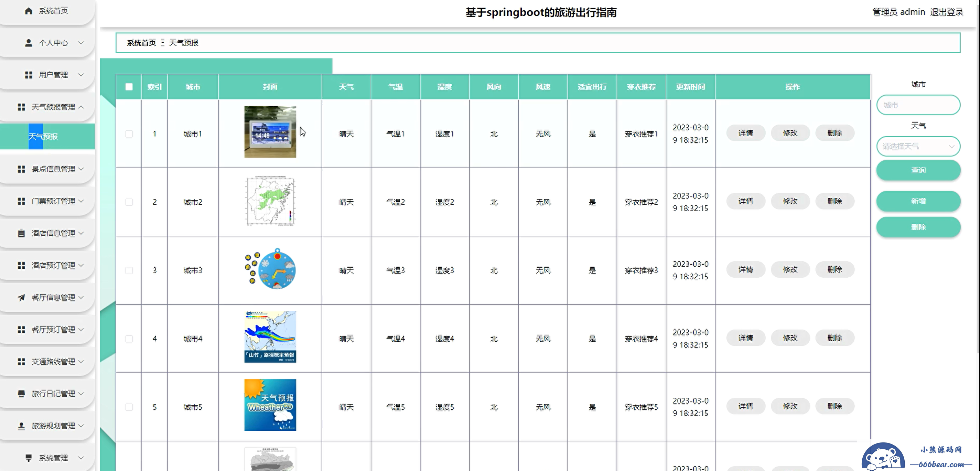Select the 天气预报 submenu item

[47, 136]
